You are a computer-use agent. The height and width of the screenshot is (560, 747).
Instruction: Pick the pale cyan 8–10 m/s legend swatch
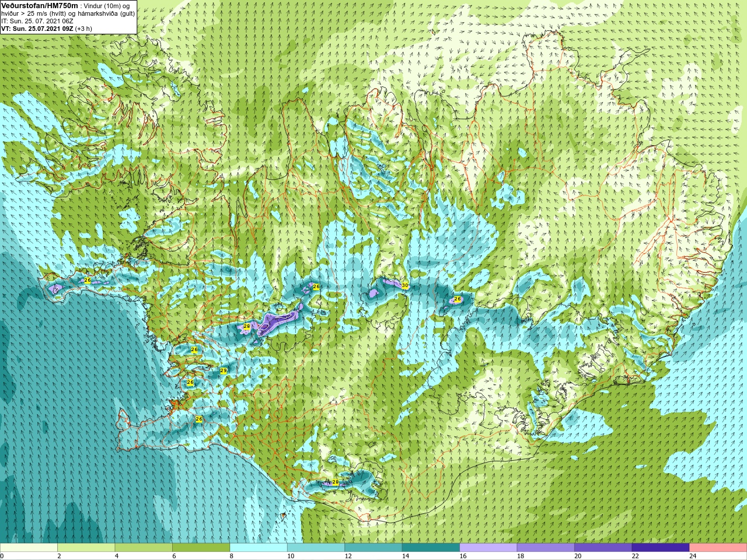(x=259, y=548)
